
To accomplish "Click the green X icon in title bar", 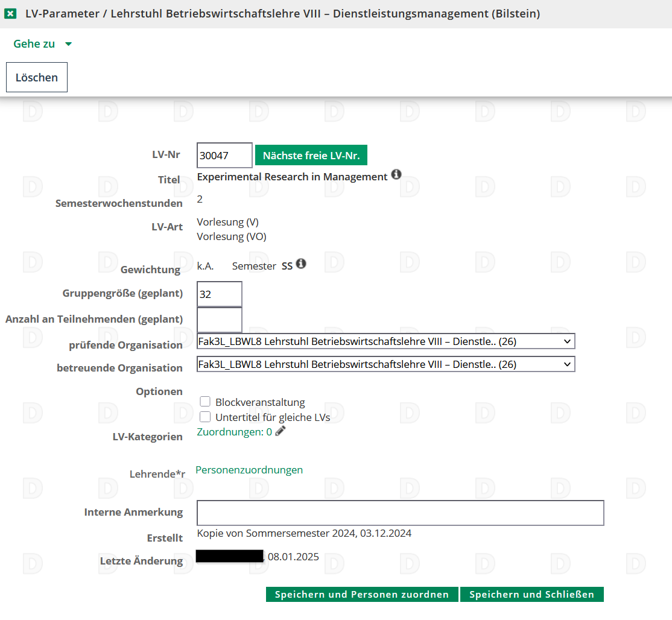I will click(x=10, y=14).
